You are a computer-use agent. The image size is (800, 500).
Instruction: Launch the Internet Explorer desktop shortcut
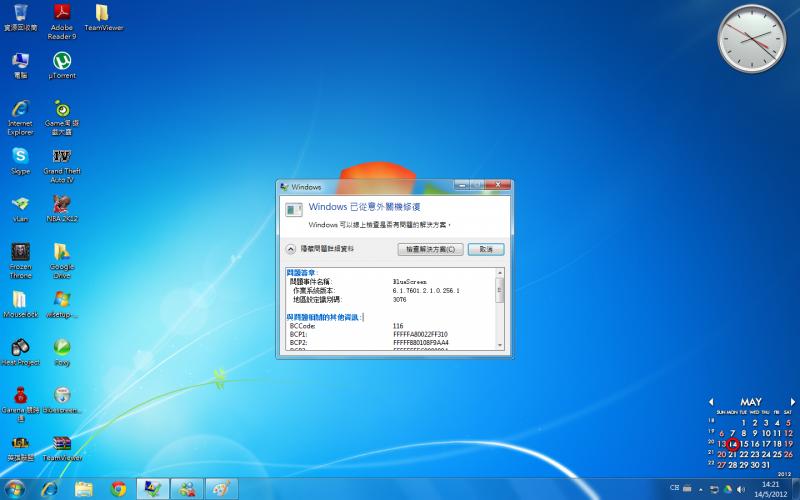pyautogui.click(x=20, y=118)
